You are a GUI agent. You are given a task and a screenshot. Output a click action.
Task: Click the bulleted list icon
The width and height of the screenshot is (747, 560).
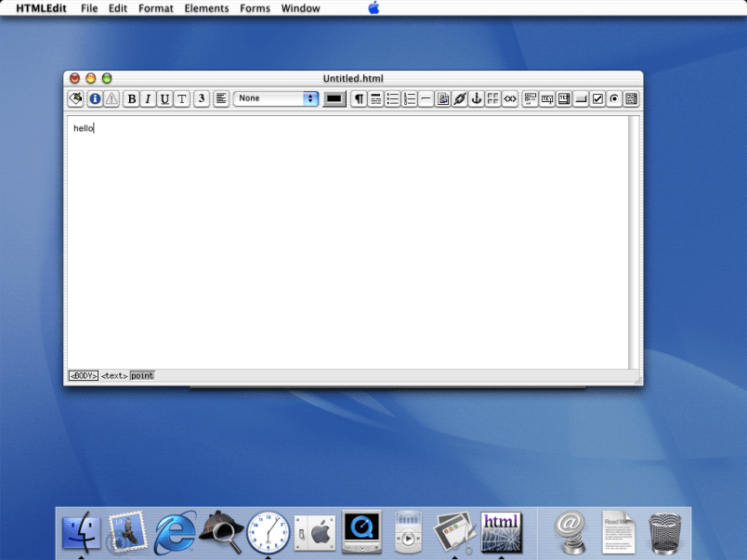[x=393, y=98]
